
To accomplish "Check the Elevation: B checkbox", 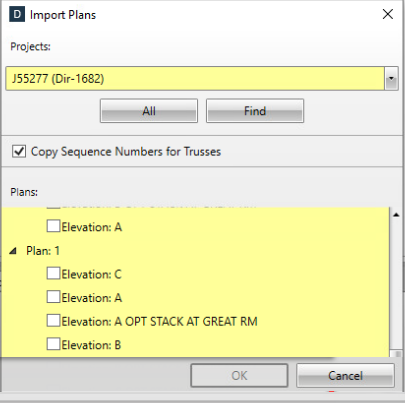I will coord(53,344).
